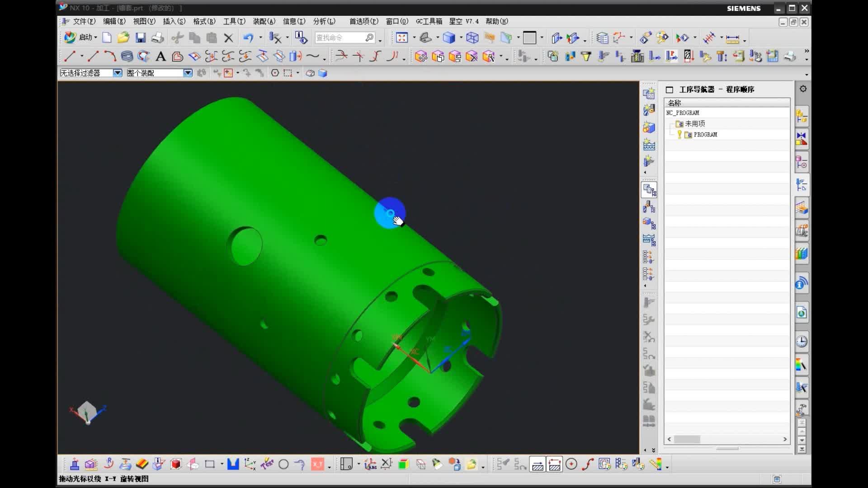
Task: Select the 未用项 tree node
Action: (695, 124)
